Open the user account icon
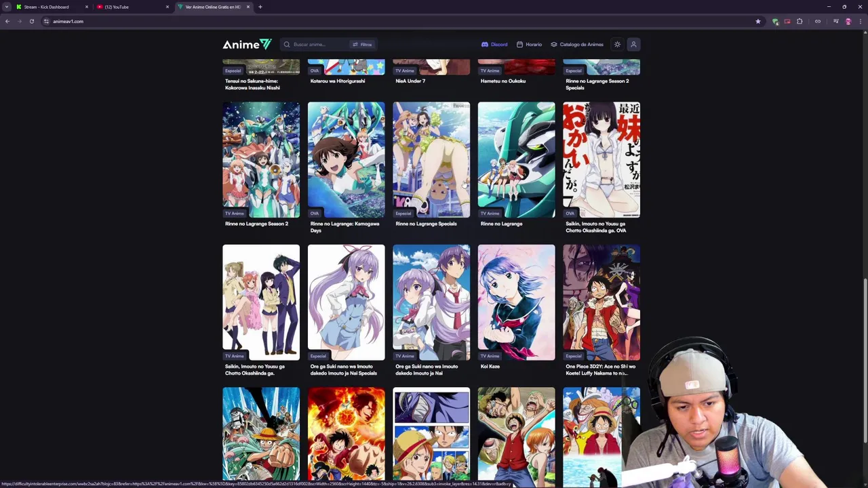The image size is (868, 488). click(633, 44)
